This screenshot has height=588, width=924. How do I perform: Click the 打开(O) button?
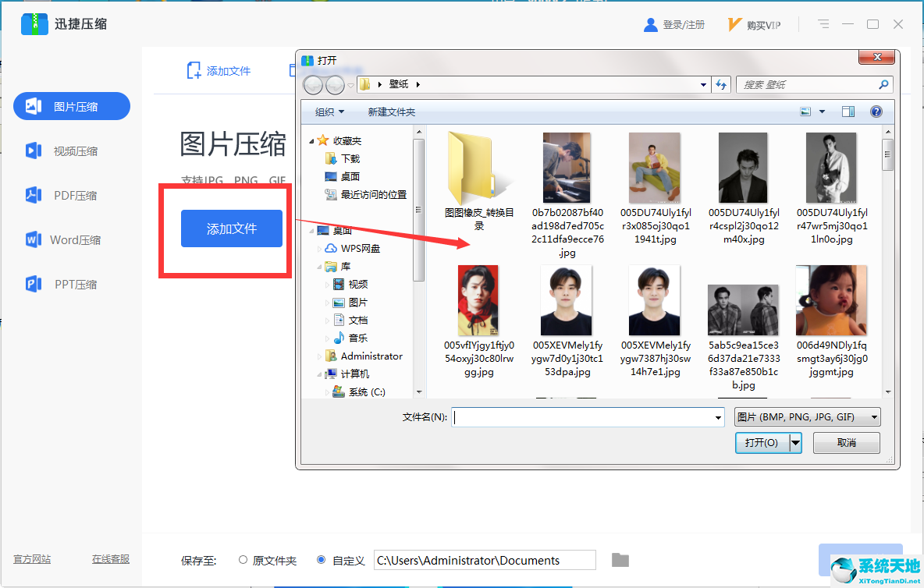tap(762, 443)
